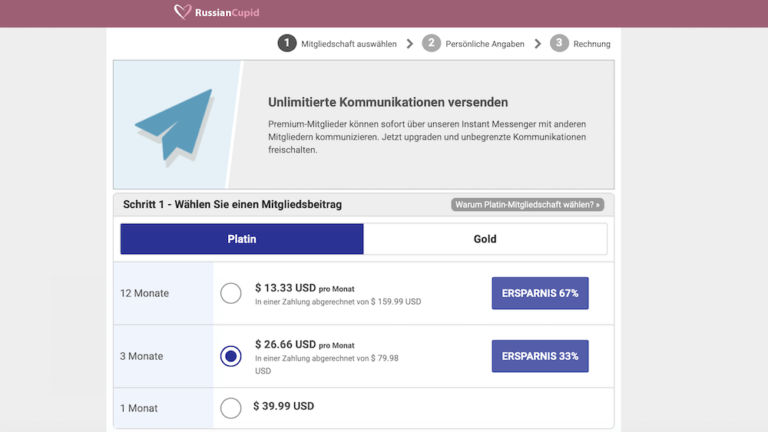Screen dimensions: 768x432
Task: Click step 2 circle number icon
Action: pyautogui.click(x=431, y=43)
